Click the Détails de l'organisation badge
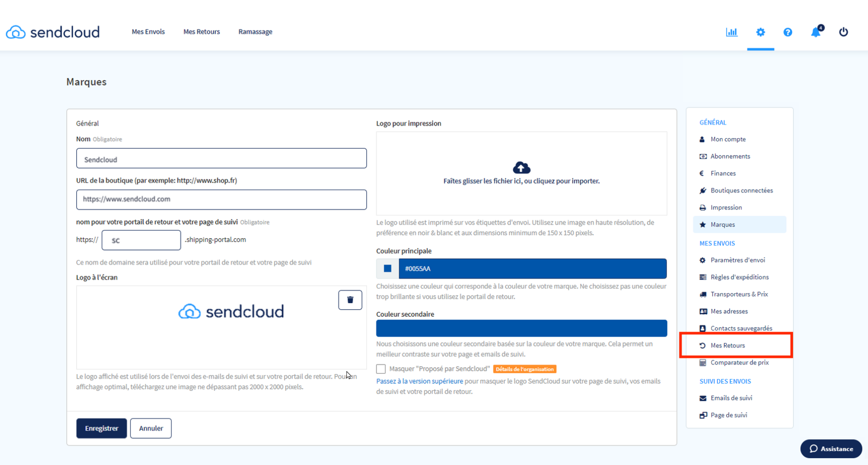This screenshot has width=868, height=465. [x=524, y=369]
